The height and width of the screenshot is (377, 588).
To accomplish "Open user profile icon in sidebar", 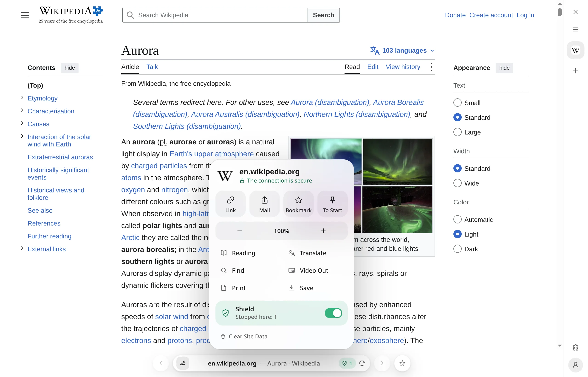I will (x=576, y=365).
